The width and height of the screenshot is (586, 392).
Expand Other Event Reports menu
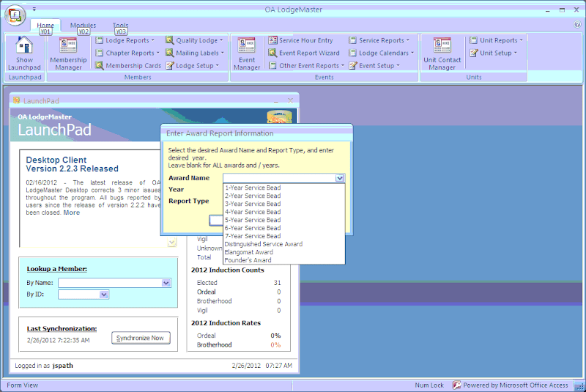[306, 66]
